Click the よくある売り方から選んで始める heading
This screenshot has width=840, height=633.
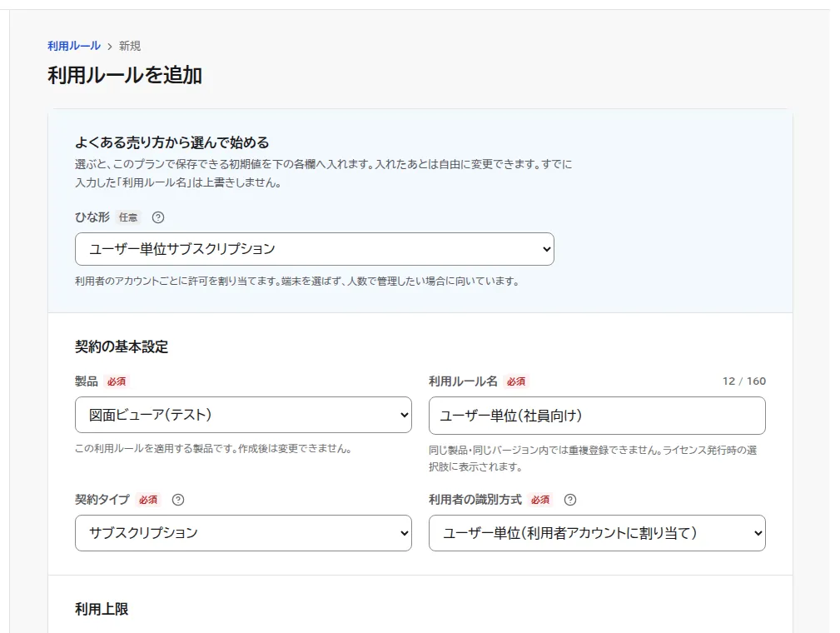pyautogui.click(x=172, y=142)
